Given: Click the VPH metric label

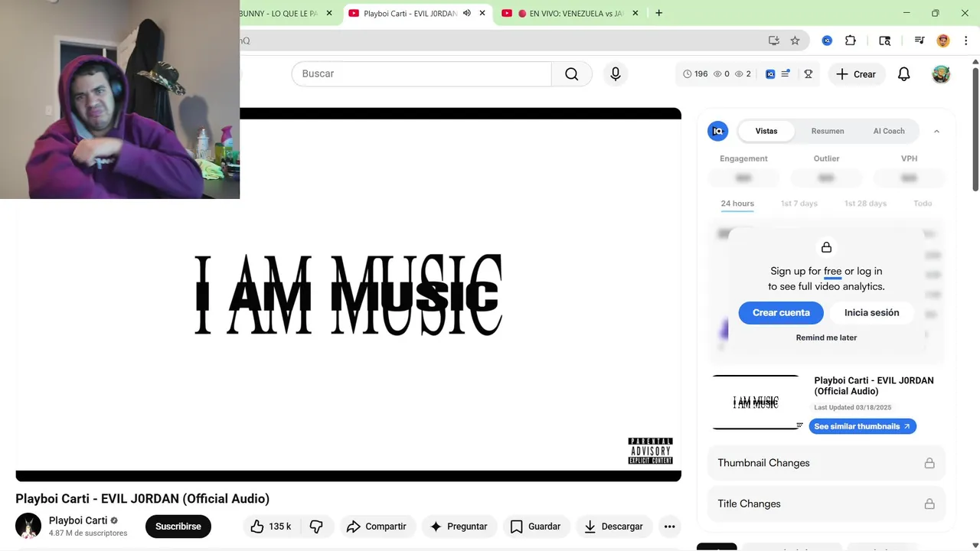Looking at the screenshot, I should 909,158.
